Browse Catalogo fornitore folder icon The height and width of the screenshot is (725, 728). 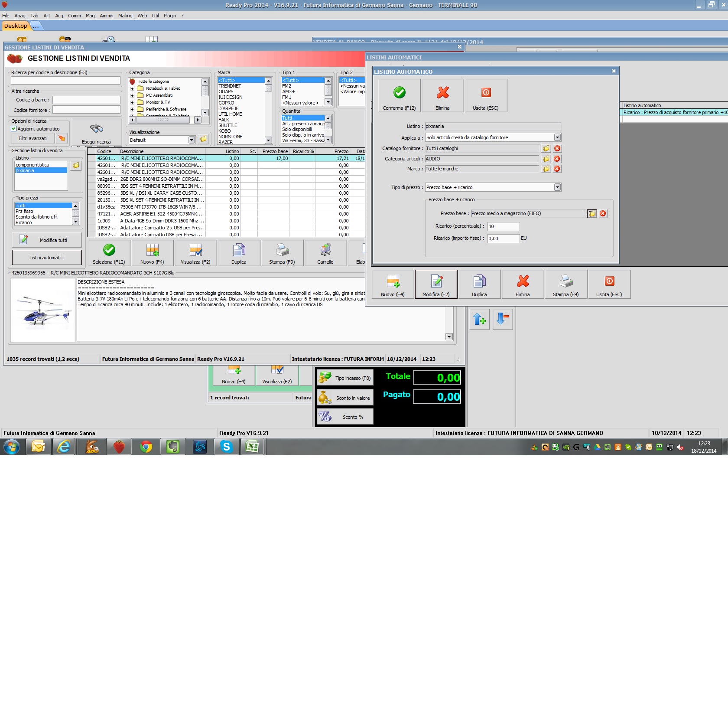tap(546, 148)
